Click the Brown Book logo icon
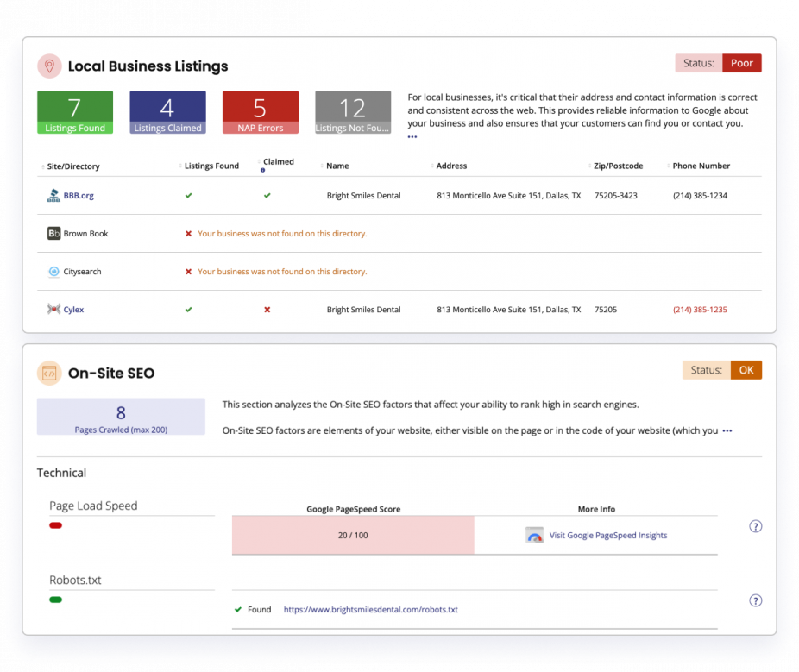Viewport: 799px width, 672px height. pos(53,233)
